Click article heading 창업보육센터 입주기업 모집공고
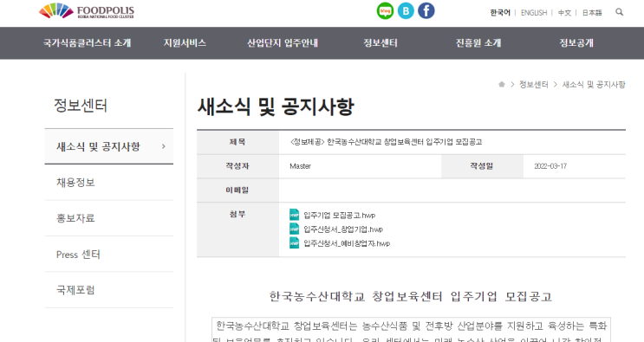This screenshot has width=644, height=342. 462,296
